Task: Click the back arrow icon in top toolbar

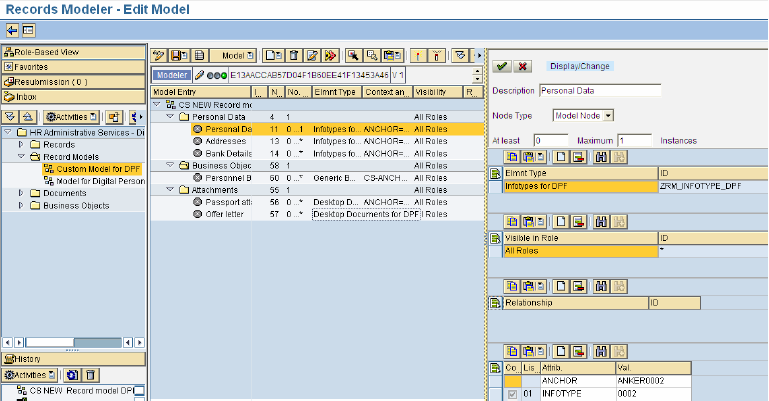Action: point(12,30)
